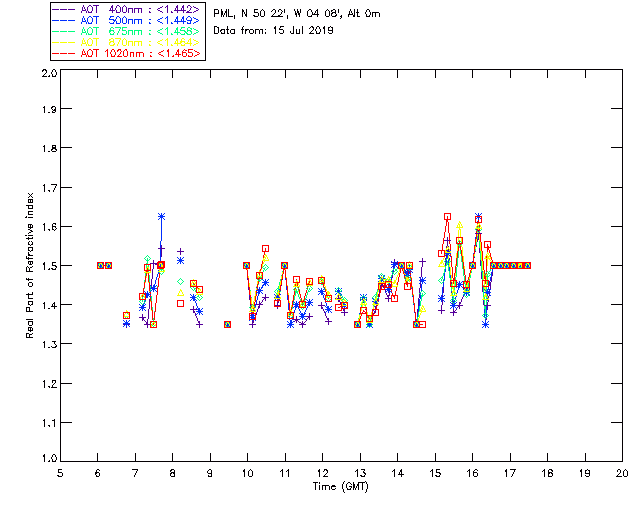
Task: Click the x-axis tick label 6
Action: pyautogui.click(x=98, y=473)
